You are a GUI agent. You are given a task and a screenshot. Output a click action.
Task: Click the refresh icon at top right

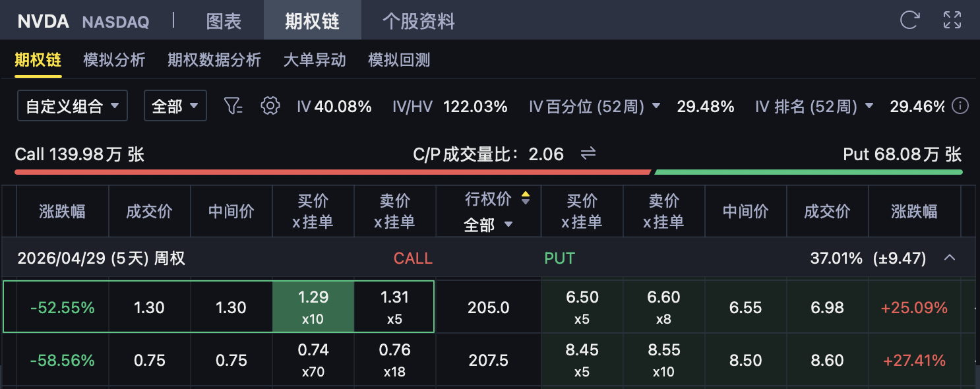coord(909,20)
